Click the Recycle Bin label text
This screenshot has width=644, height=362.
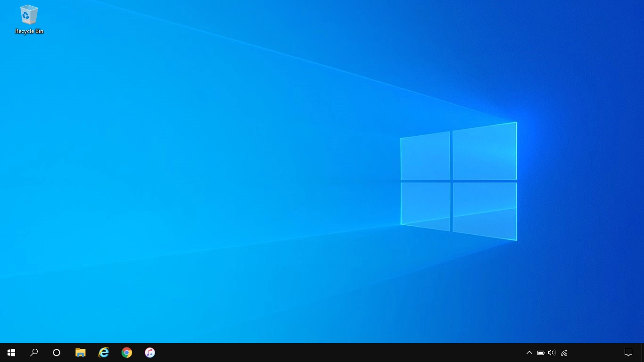point(29,31)
